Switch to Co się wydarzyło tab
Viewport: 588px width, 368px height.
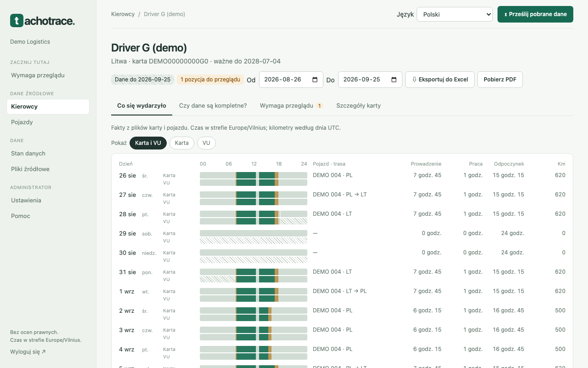[x=141, y=105]
